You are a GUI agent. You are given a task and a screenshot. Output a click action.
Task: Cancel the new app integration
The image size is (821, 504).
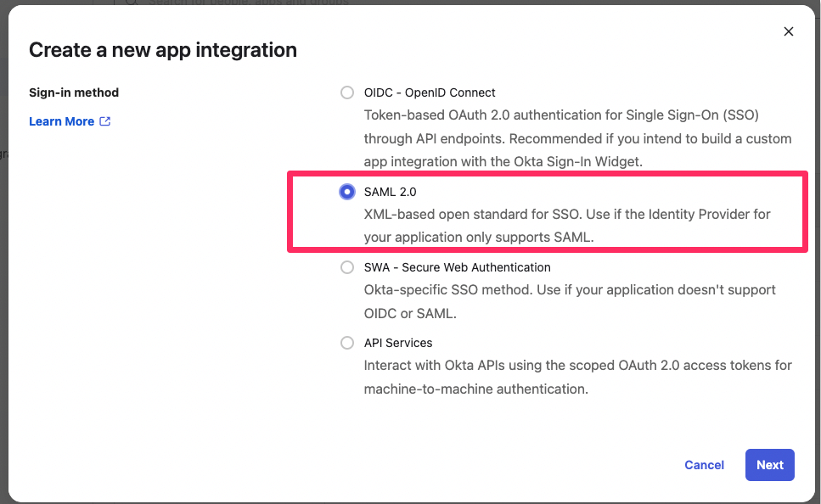coord(704,465)
